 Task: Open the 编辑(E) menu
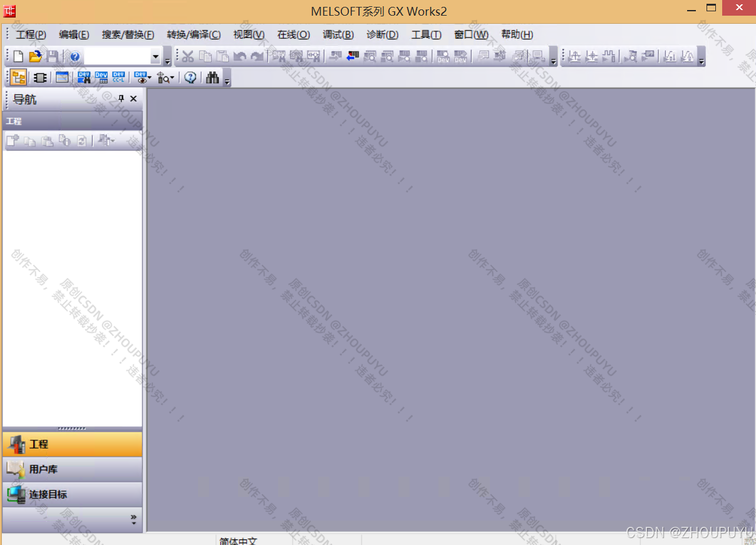point(74,34)
